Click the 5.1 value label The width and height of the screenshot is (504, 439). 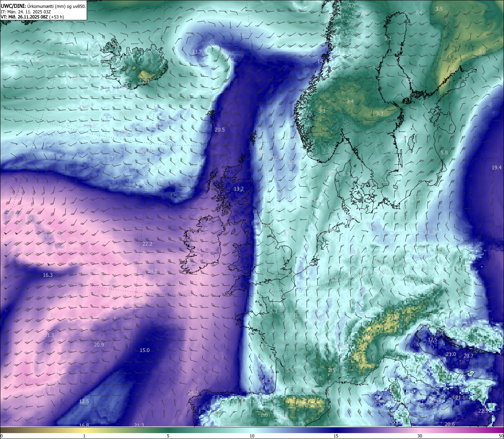(x=388, y=39)
